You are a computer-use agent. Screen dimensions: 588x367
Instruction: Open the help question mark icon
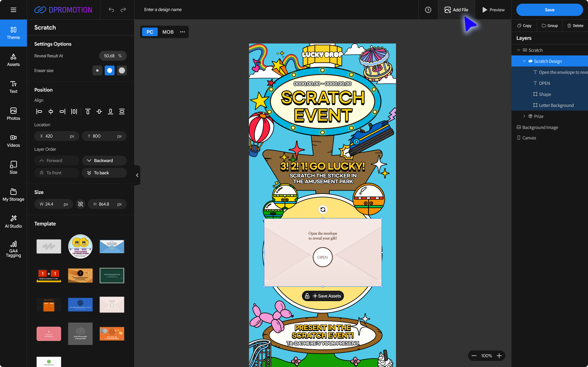428,10
